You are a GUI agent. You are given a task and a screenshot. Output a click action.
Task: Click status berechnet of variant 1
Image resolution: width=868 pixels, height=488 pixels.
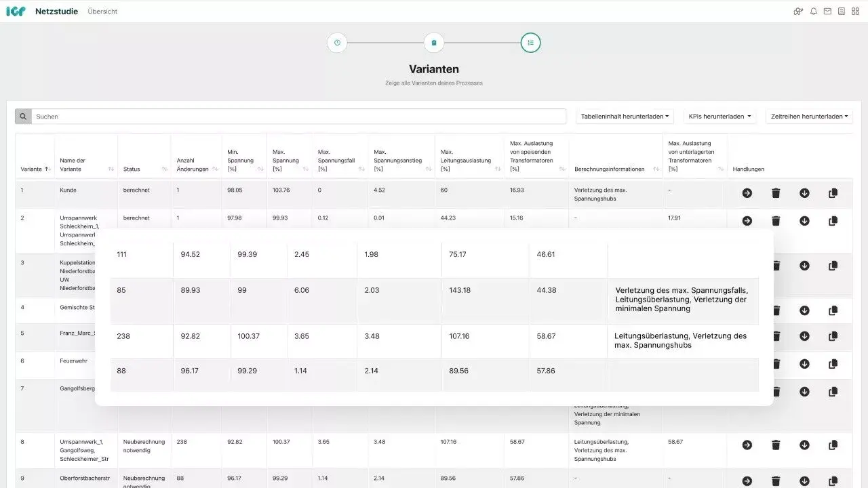(136, 190)
